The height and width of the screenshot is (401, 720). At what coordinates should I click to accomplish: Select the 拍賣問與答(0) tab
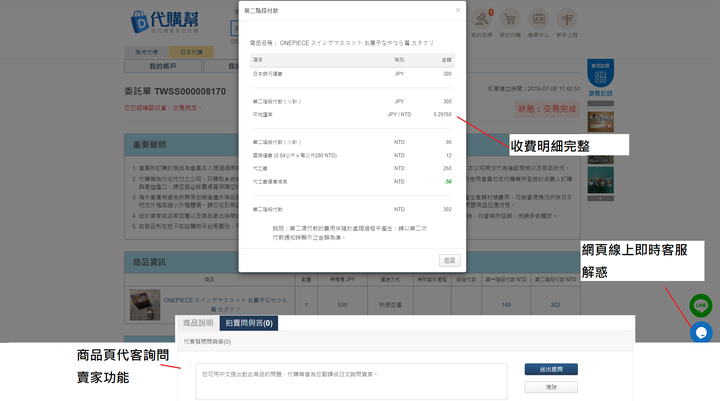[249, 323]
